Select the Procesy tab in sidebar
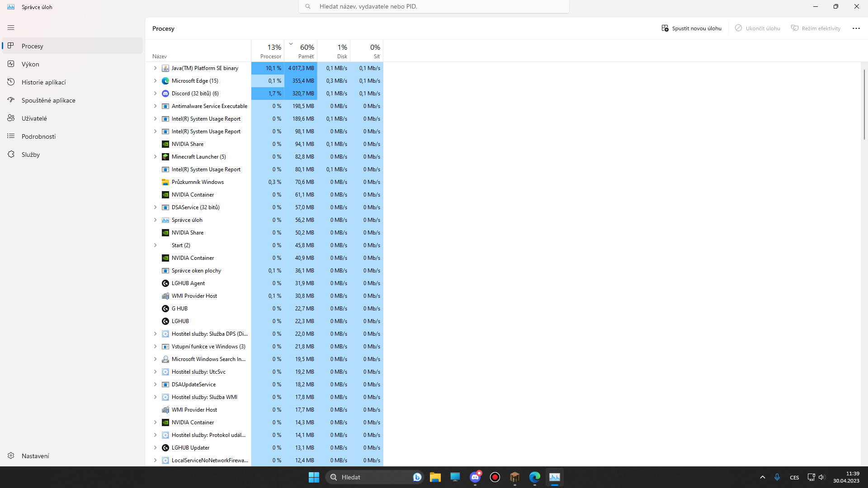Viewport: 868px width, 488px height. 33,46
